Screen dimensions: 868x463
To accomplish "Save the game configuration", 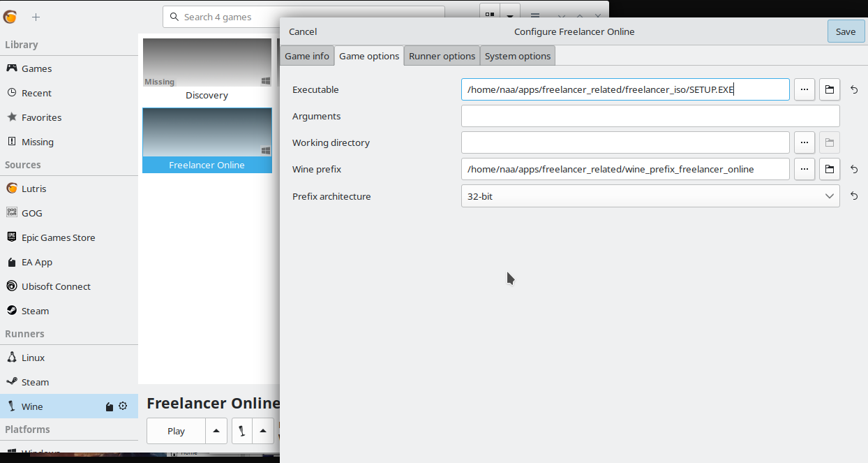I will [846, 31].
